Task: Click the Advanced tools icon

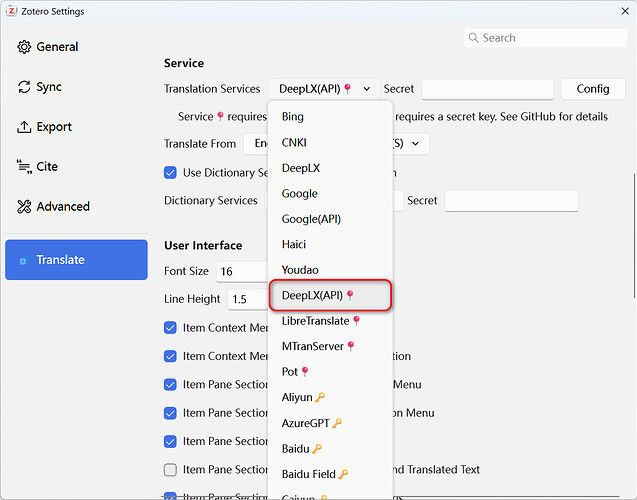Action: click(24, 207)
